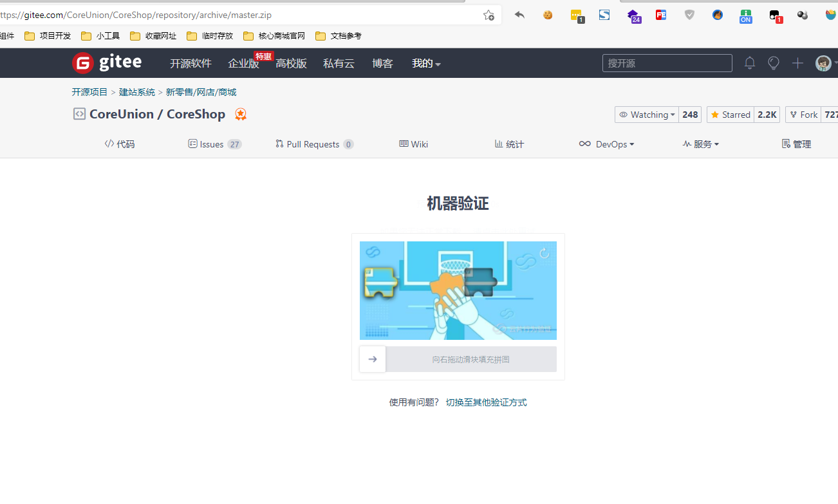Refresh the captcha puzzle image
This screenshot has height=504, width=838.
click(x=545, y=254)
